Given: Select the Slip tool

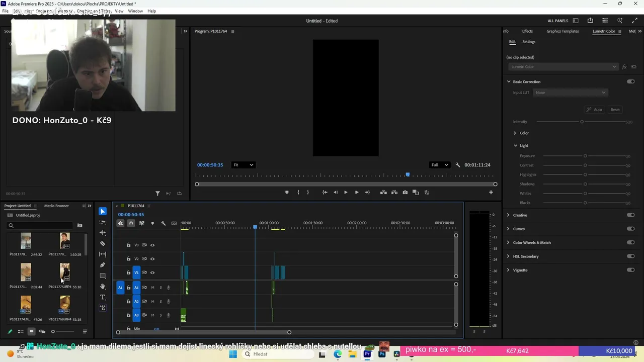Looking at the screenshot, I should pos(103,254).
